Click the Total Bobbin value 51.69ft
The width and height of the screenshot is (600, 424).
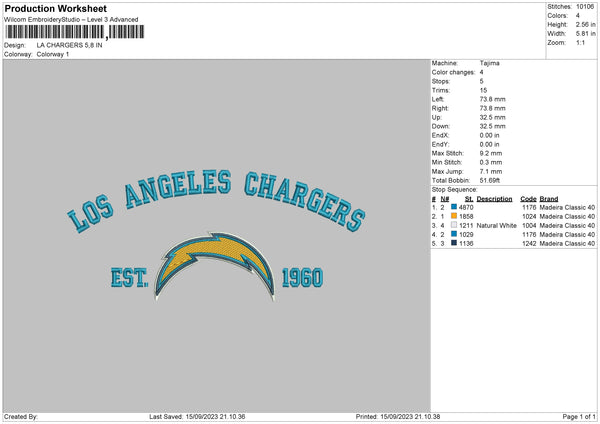point(490,180)
